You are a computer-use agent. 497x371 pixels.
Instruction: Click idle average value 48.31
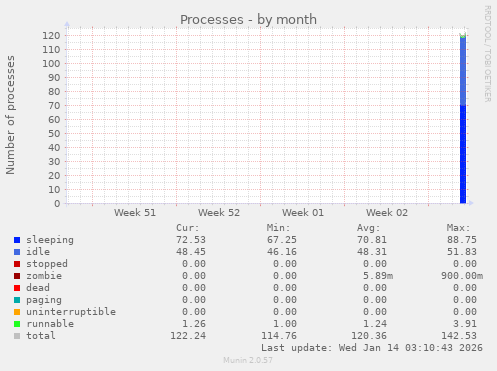pyautogui.click(x=372, y=252)
